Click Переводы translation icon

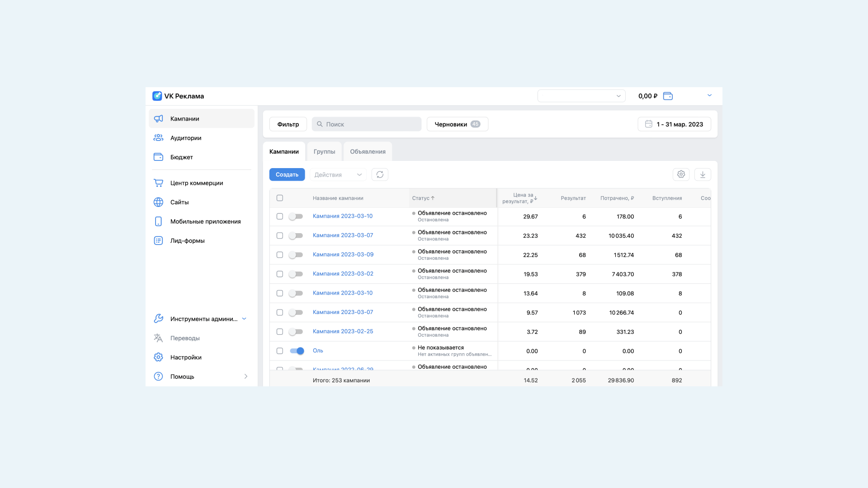tap(158, 338)
